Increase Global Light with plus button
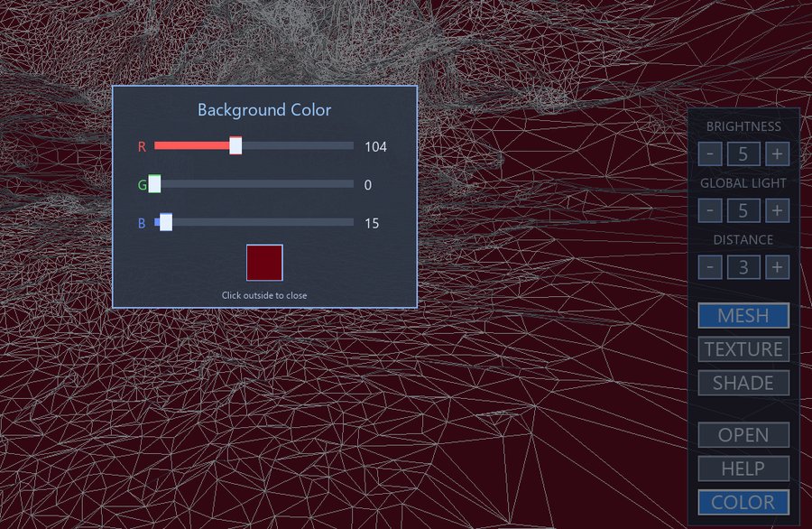Viewport: 812px width, 529px height. (x=777, y=210)
